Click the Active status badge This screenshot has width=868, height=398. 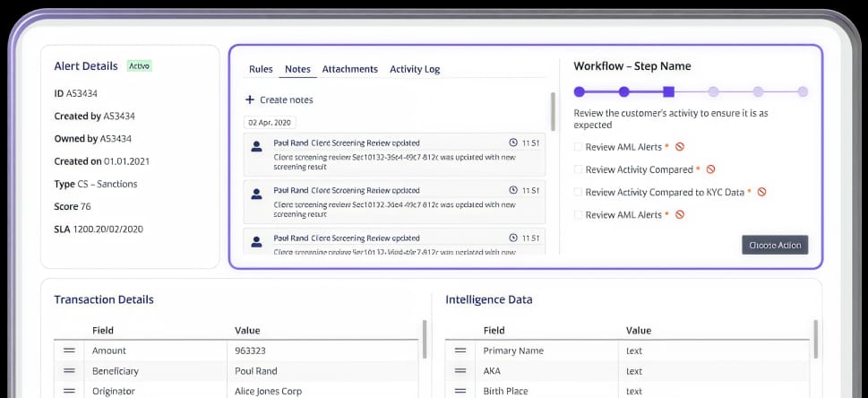tap(139, 66)
